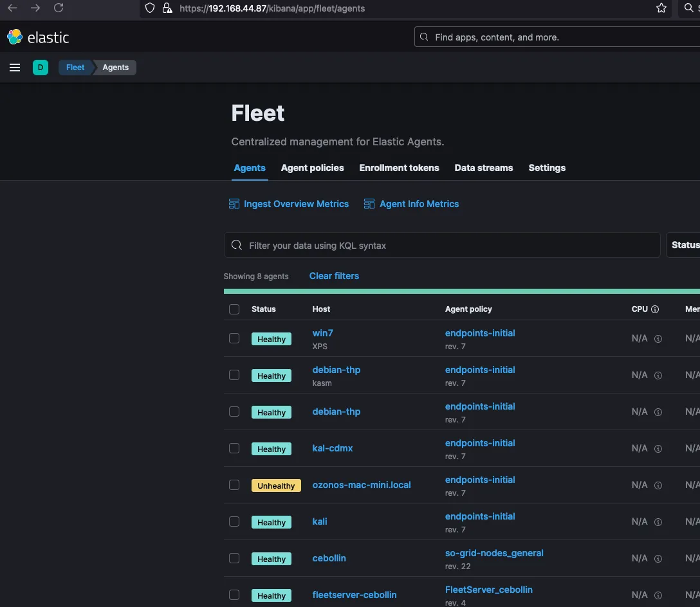Check the ozonos-mac-mini.local row checkbox
This screenshot has width=700, height=607.
point(234,485)
